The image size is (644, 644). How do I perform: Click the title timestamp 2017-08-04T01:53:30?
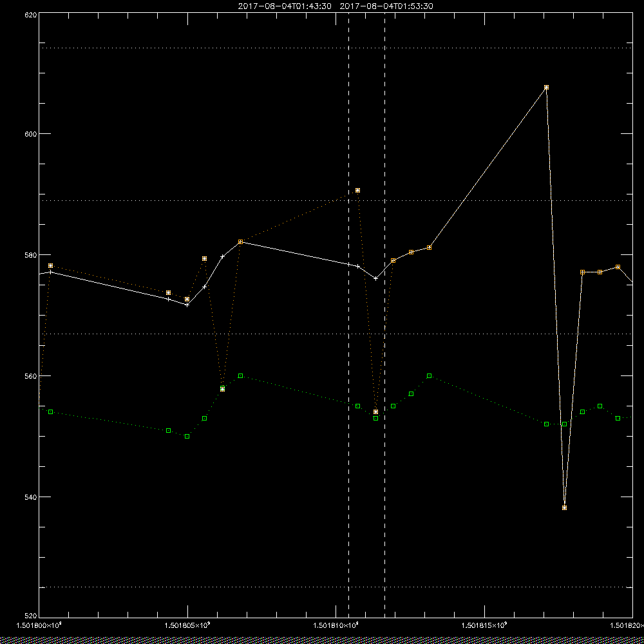click(x=386, y=6)
